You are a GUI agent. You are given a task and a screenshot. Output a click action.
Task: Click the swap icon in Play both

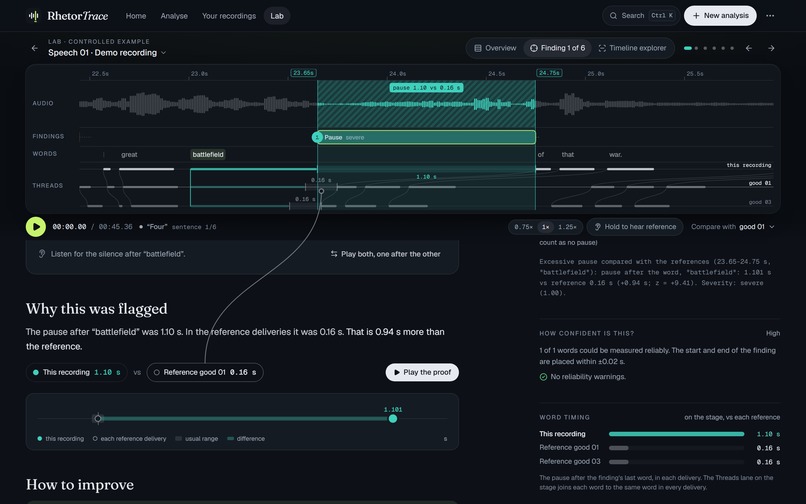[x=334, y=254]
